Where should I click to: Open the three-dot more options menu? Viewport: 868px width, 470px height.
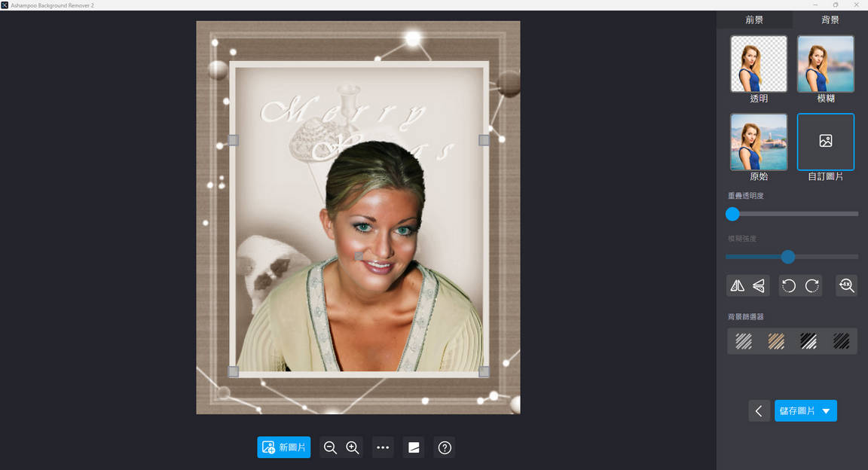(x=383, y=447)
